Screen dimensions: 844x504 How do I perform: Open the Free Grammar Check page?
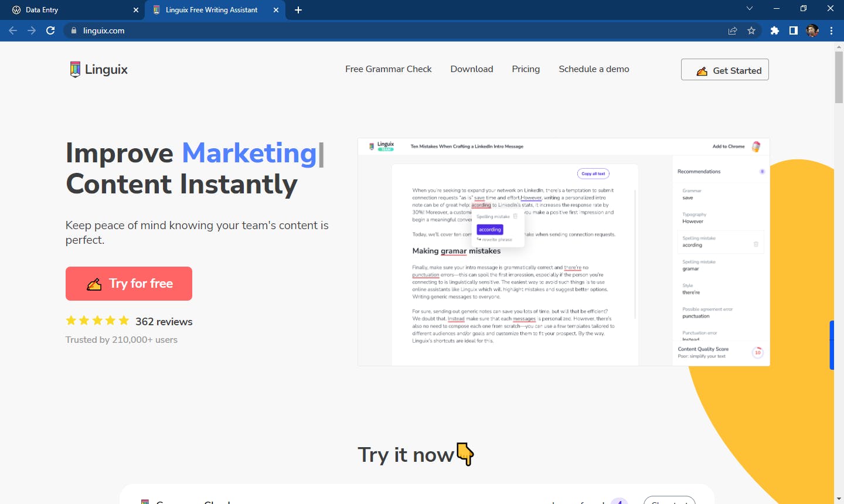388,69
